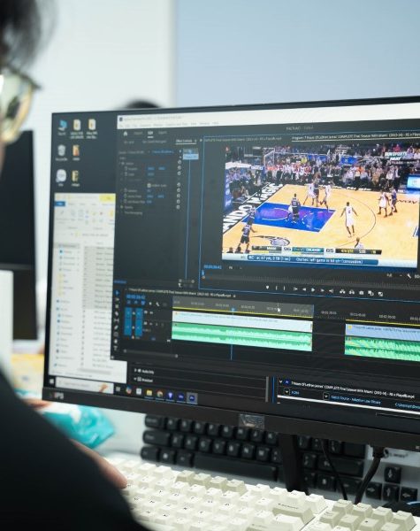Click the timeline timecode field
Screen dimensions: 420x531
[135, 296]
